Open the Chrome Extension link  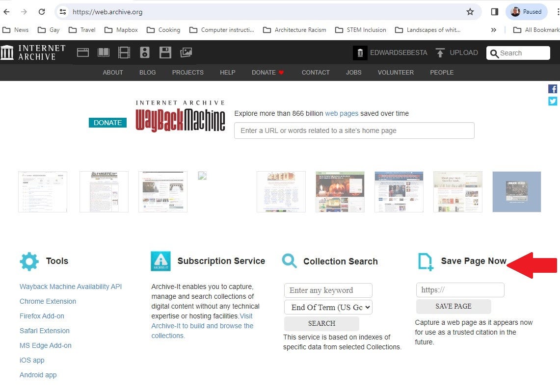tap(48, 301)
